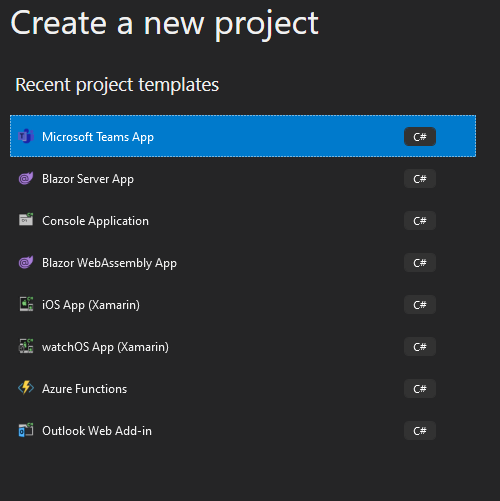Image resolution: width=500 pixels, height=501 pixels.
Task: Click the watchOS App (Xamarin) icon
Action: pos(26,346)
